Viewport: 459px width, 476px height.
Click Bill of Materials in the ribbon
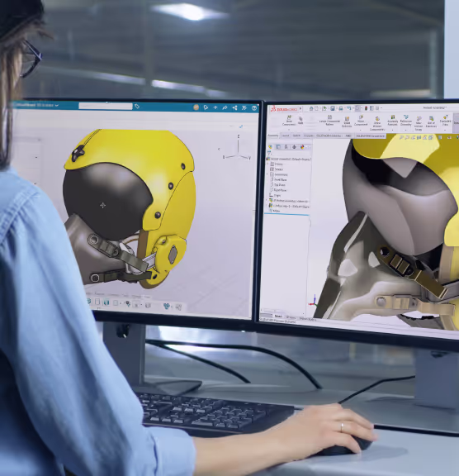pos(431,122)
